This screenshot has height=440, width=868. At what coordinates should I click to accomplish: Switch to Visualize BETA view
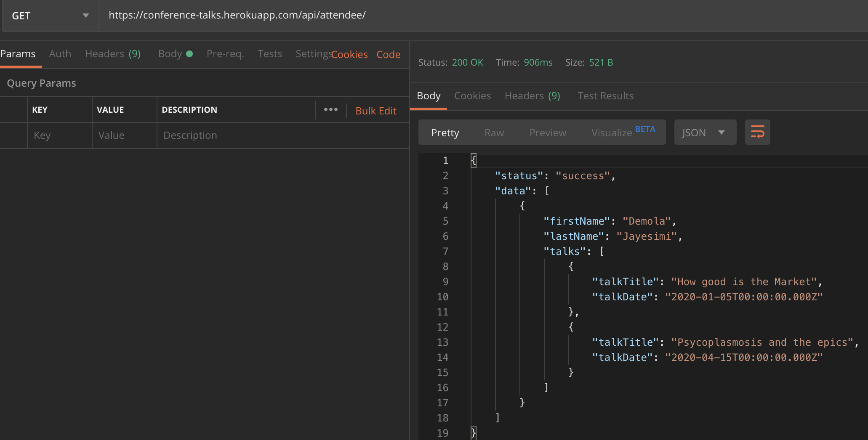coord(623,132)
